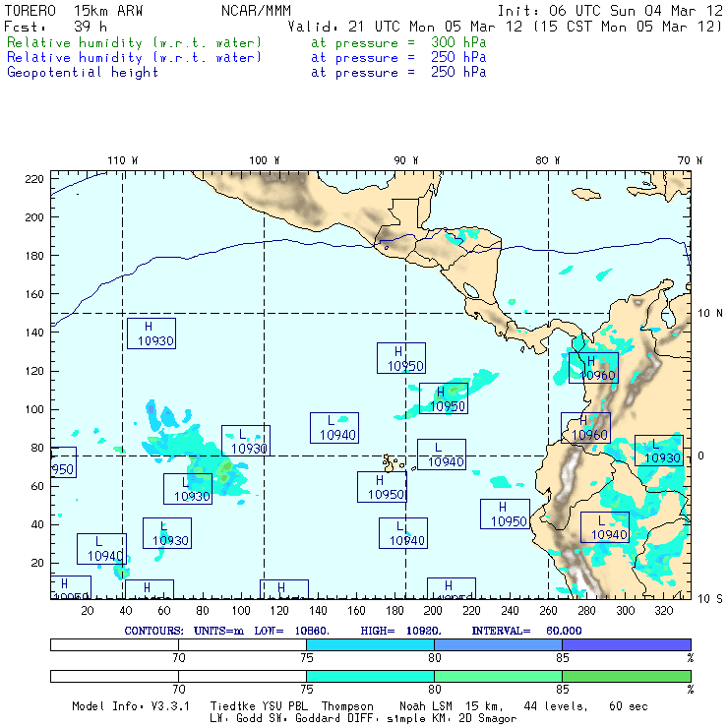Image resolution: width=728 pixels, height=728 pixels.
Task: Click the 'H 10930' high-height box
Action: pos(152,334)
